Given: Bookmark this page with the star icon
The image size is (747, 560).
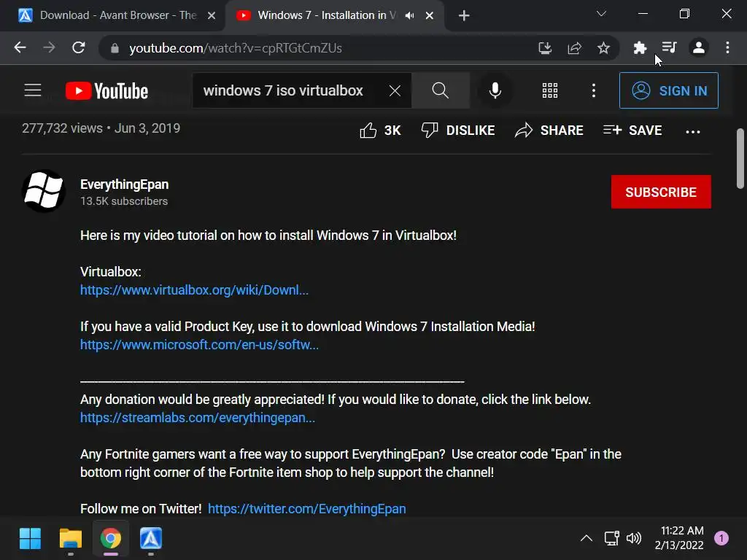Looking at the screenshot, I should 603,47.
